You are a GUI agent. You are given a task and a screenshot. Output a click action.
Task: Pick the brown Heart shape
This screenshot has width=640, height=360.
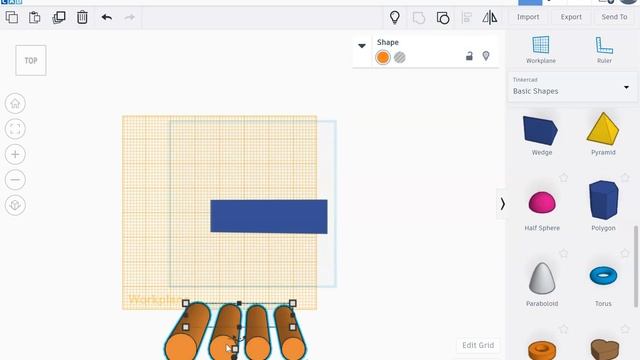point(604,349)
